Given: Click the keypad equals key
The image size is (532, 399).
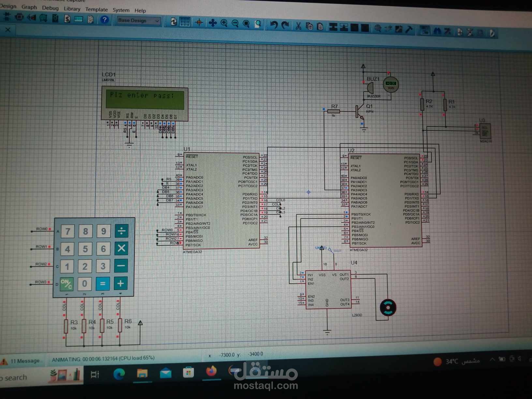Looking at the screenshot, I should pyautogui.click(x=103, y=284).
